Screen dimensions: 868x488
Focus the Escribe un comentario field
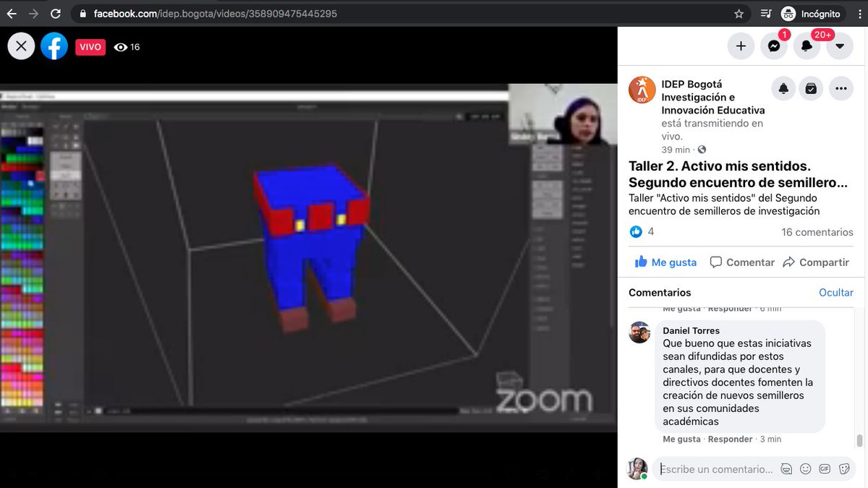(x=716, y=469)
